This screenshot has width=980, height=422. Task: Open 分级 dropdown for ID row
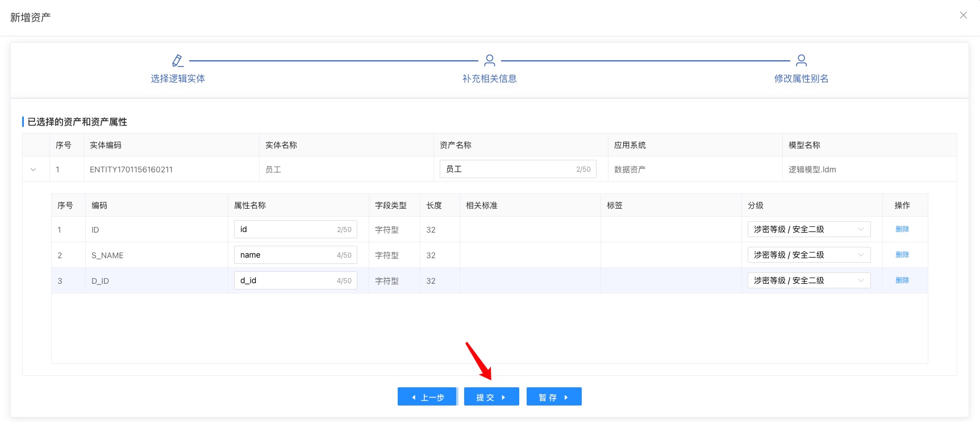coord(809,229)
